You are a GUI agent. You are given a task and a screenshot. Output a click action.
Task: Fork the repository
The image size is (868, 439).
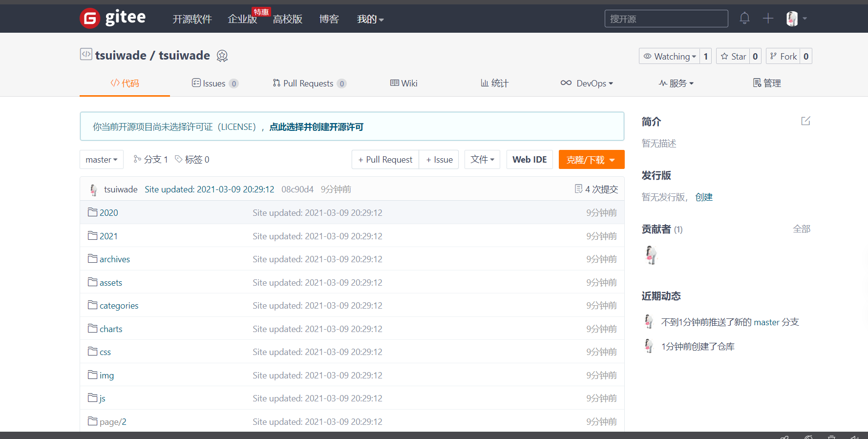783,56
